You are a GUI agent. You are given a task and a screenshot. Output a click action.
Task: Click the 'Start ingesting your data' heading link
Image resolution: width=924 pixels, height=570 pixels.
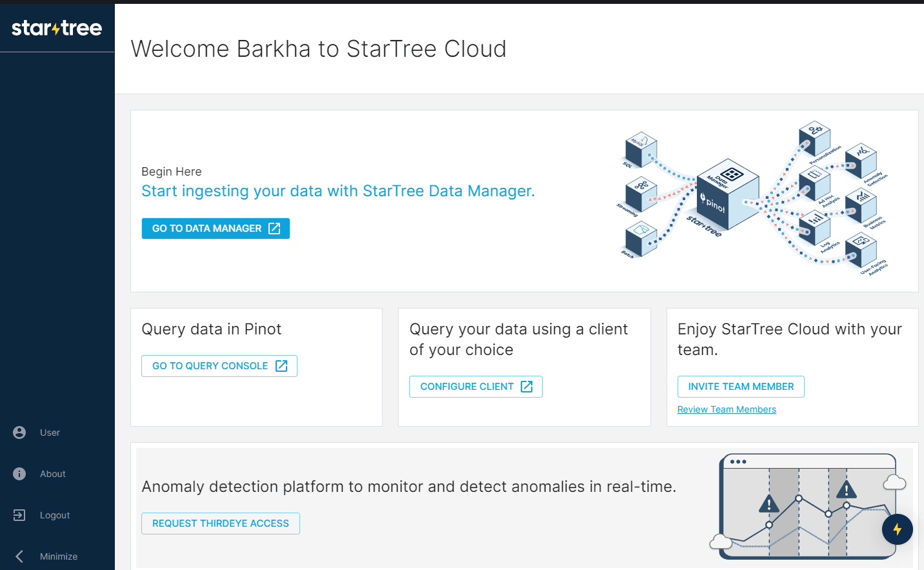point(337,190)
